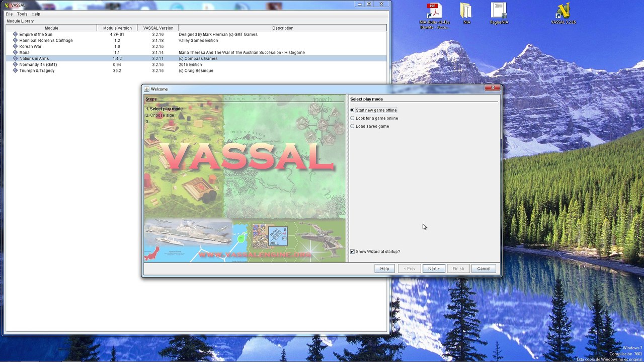Click the diamond icon beside Maria
Screen dimensions: 644x362
(x=15, y=52)
